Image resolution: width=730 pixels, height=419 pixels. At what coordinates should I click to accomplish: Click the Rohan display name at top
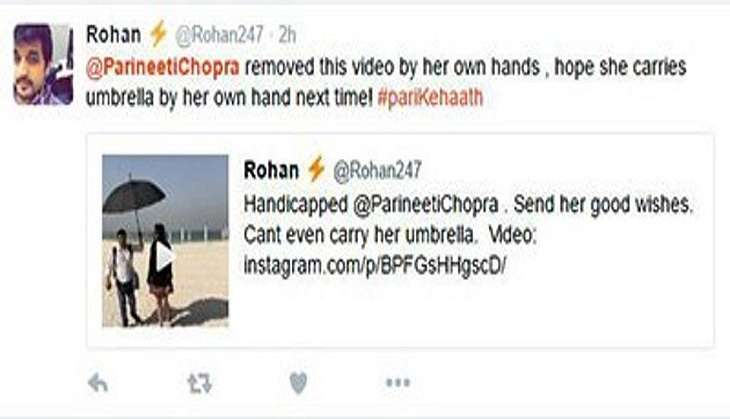[x=114, y=35]
